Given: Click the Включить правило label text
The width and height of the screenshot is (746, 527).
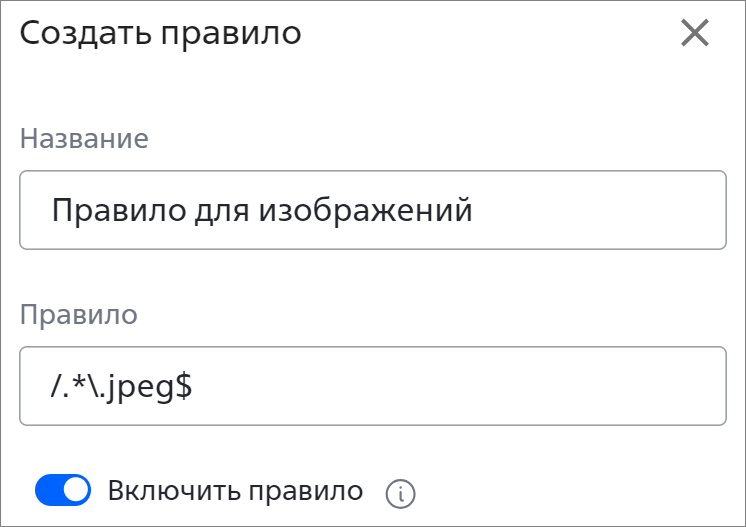Looking at the screenshot, I should [x=236, y=491].
